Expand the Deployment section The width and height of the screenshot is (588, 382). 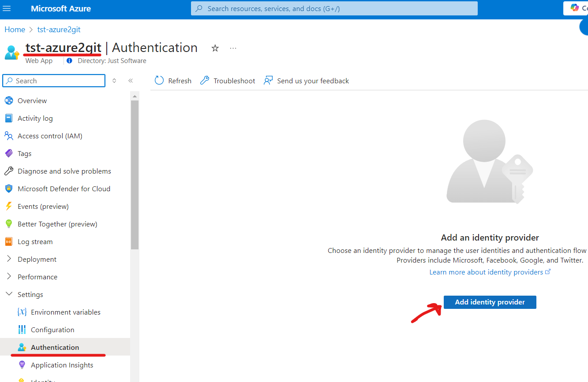point(8,259)
